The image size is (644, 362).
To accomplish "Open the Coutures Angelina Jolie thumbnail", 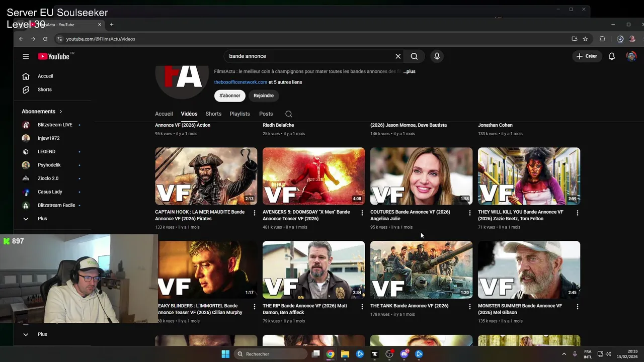I will pos(422,176).
